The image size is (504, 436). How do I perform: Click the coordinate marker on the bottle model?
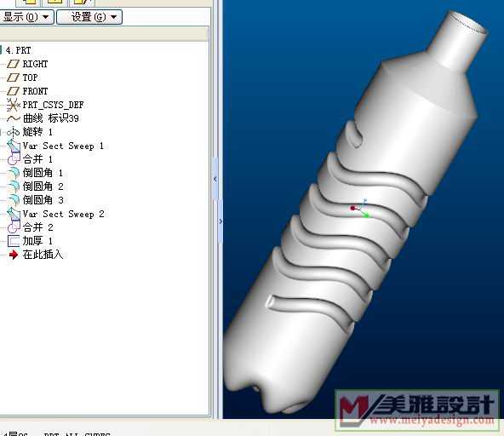coord(360,209)
